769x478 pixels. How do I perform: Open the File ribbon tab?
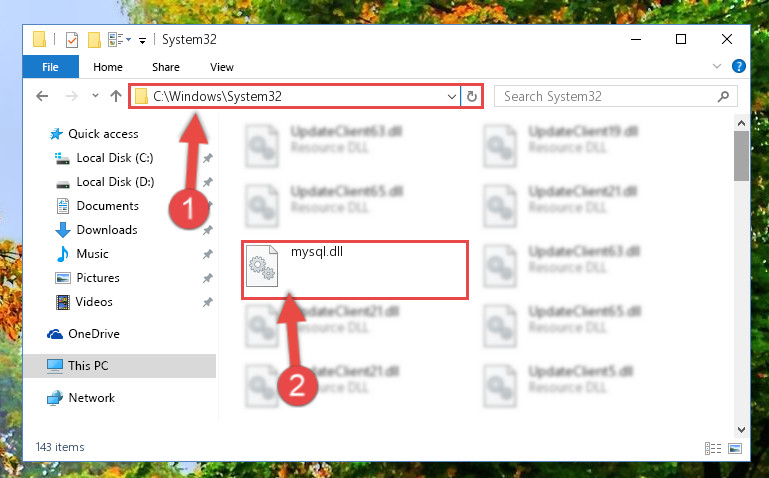tap(51, 67)
